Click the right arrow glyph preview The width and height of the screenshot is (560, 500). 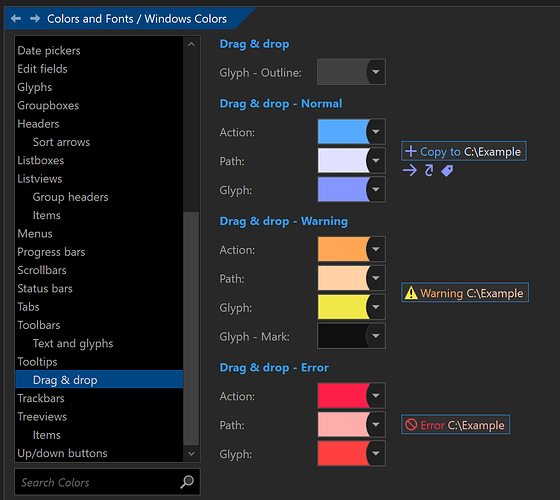410,170
